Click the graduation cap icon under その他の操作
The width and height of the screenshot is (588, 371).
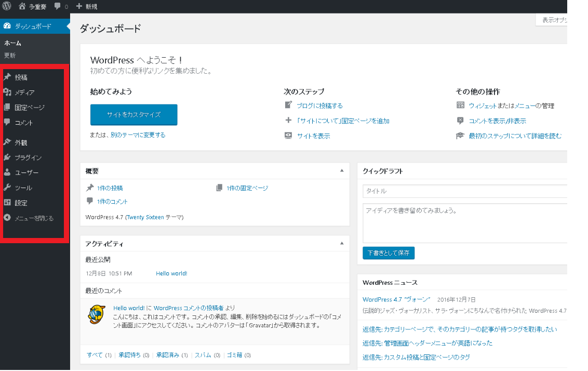[460, 136]
